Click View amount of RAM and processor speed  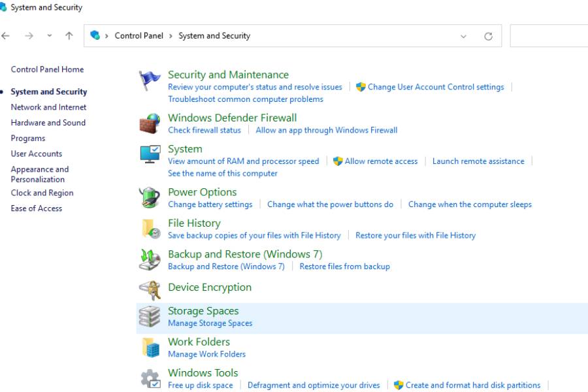(x=244, y=161)
